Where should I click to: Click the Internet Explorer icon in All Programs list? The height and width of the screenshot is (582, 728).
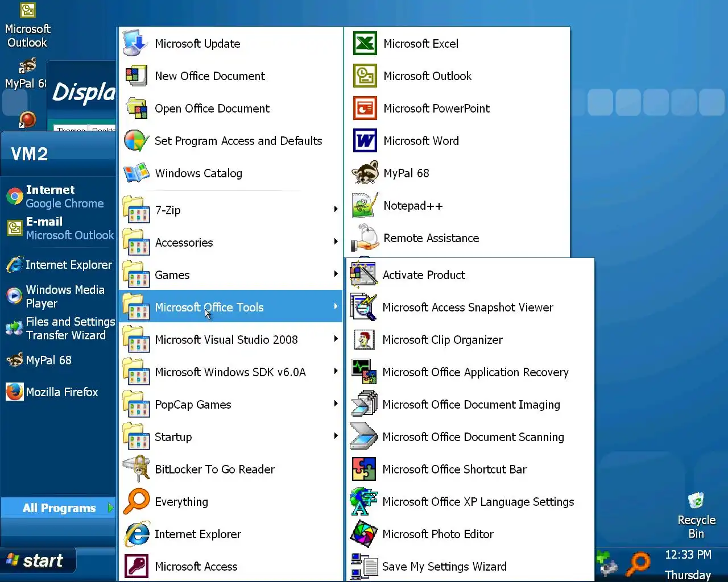click(x=136, y=534)
